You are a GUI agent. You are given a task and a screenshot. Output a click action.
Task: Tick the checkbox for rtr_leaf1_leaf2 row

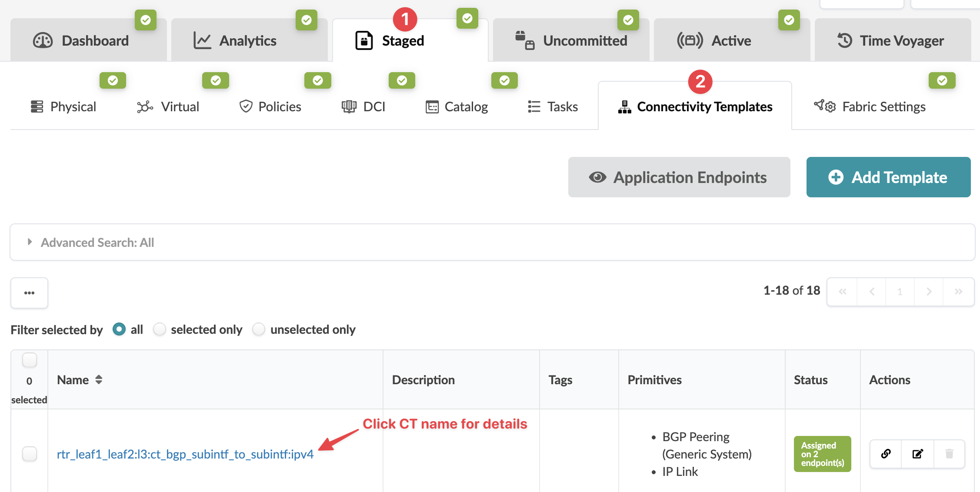30,454
